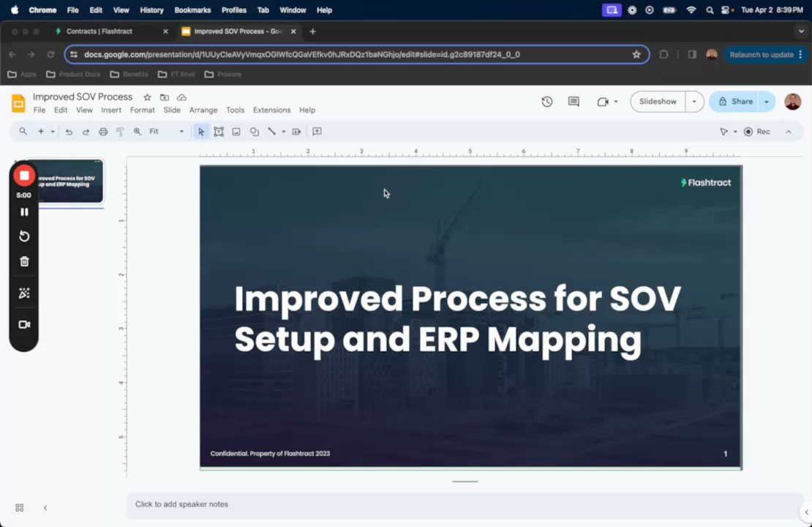Click the zoom tool icon
This screenshot has width=812, height=527.
click(x=138, y=132)
